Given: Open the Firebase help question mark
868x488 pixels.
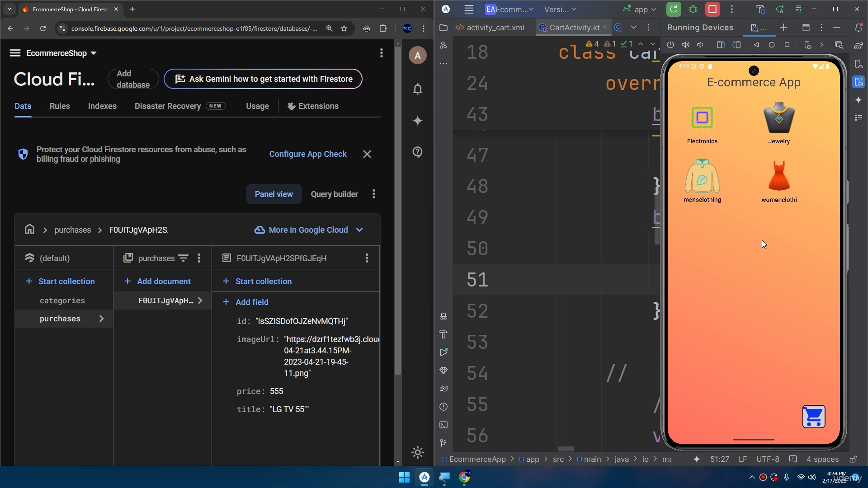Looking at the screenshot, I should [x=418, y=152].
